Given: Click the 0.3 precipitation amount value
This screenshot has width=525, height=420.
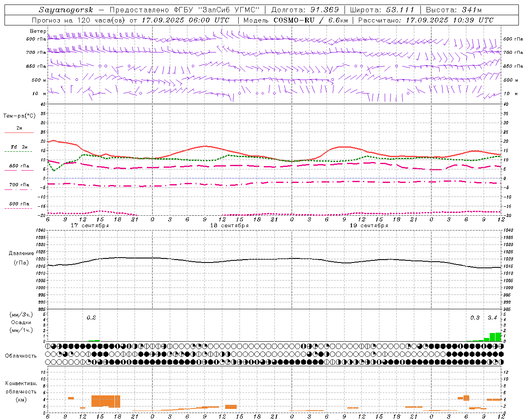Looking at the screenshot, I should click(x=475, y=318).
